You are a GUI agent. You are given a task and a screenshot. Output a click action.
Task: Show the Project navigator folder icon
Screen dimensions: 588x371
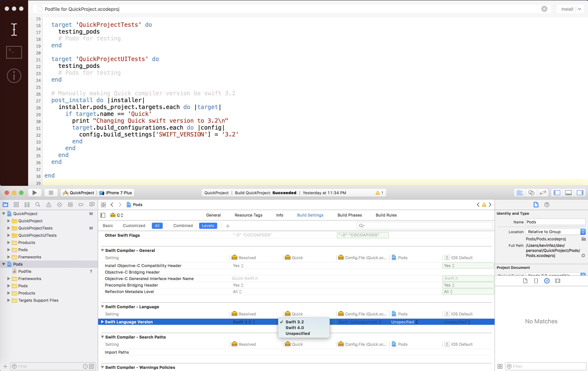[x=5, y=205]
